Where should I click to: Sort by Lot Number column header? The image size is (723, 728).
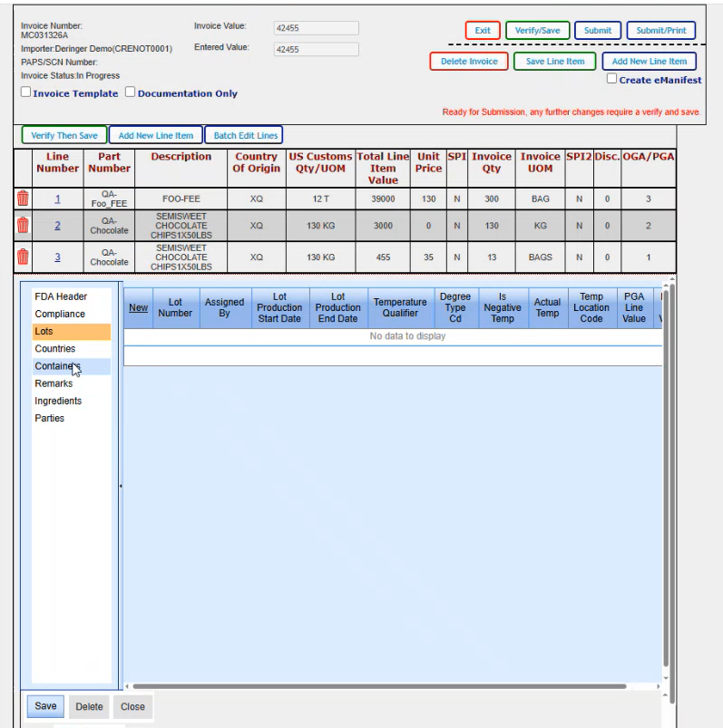click(175, 307)
